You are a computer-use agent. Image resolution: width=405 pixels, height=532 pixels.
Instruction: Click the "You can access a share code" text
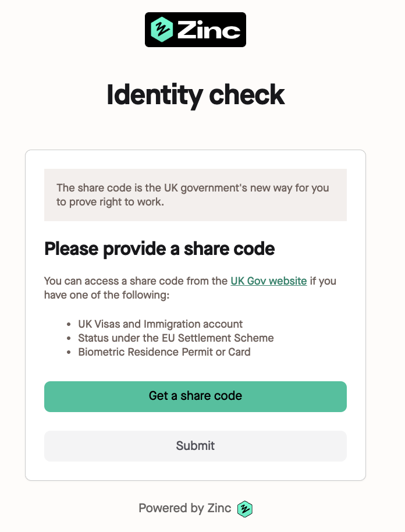pos(136,281)
